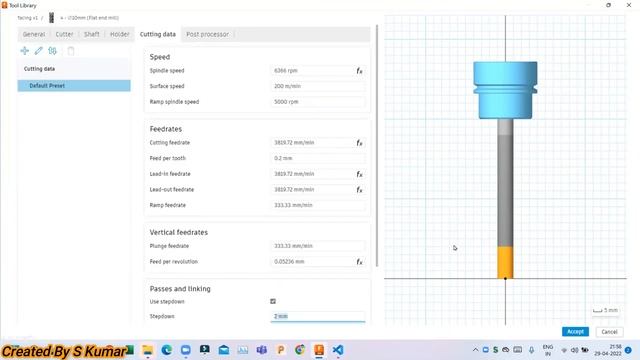
Task: Open File Explorer from the taskbar
Action: (x=147, y=350)
